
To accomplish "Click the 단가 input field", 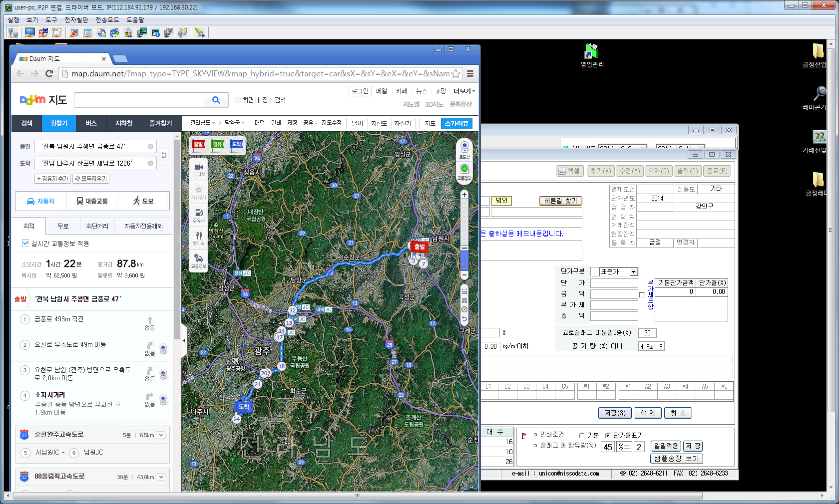I will pyautogui.click(x=614, y=283).
